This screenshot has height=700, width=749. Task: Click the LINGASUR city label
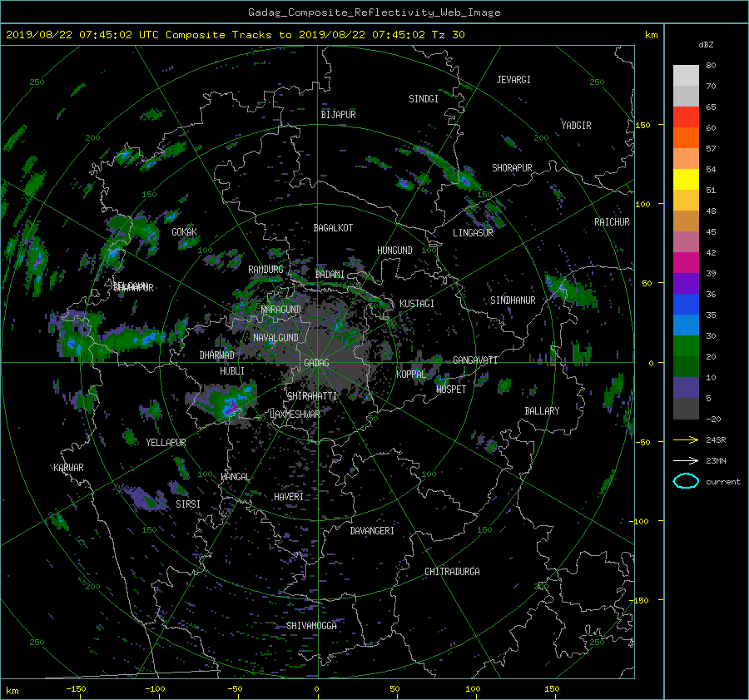[473, 233]
